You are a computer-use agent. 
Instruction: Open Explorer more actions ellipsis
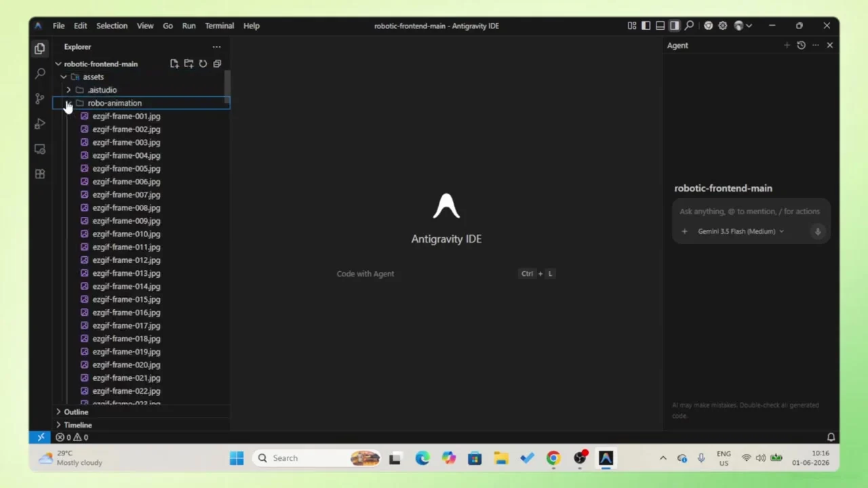(216, 47)
